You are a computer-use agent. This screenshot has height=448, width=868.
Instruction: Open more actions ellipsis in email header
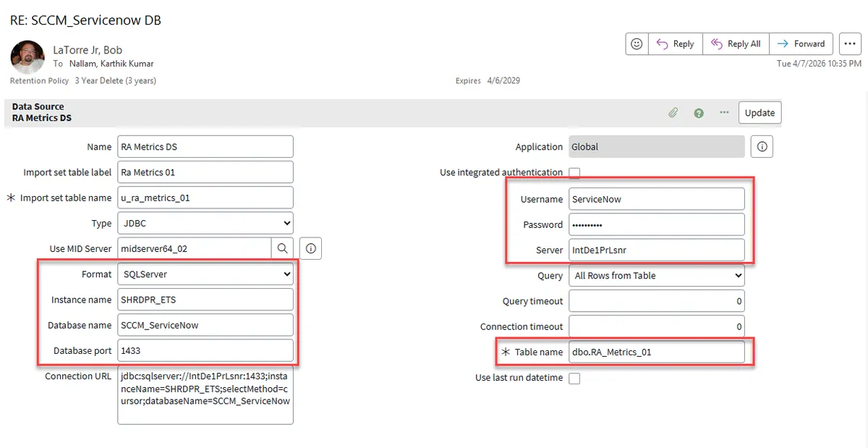(849, 43)
